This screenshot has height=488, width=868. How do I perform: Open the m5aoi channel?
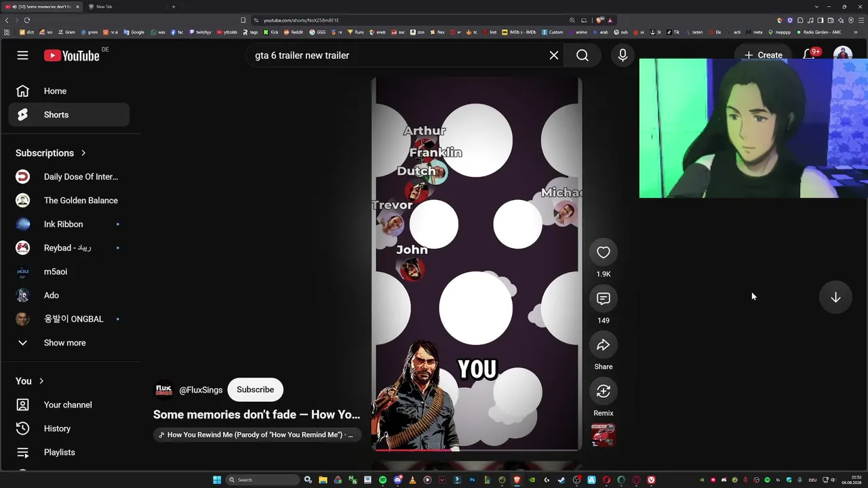click(68, 272)
